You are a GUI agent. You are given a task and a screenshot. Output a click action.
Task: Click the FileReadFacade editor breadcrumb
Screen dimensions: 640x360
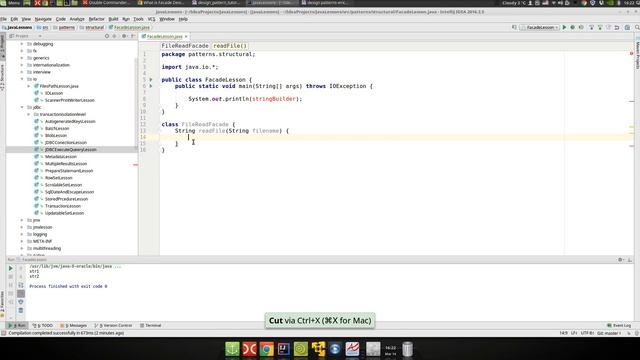[x=185, y=46]
